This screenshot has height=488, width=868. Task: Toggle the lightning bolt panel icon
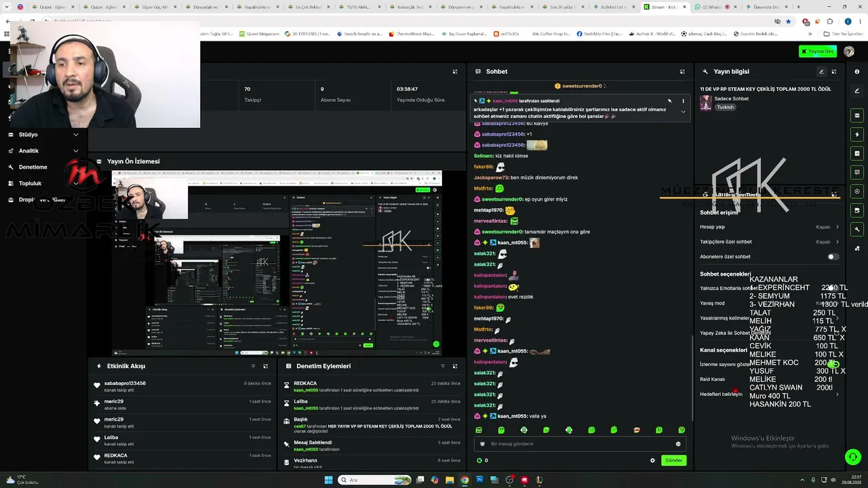(x=857, y=134)
